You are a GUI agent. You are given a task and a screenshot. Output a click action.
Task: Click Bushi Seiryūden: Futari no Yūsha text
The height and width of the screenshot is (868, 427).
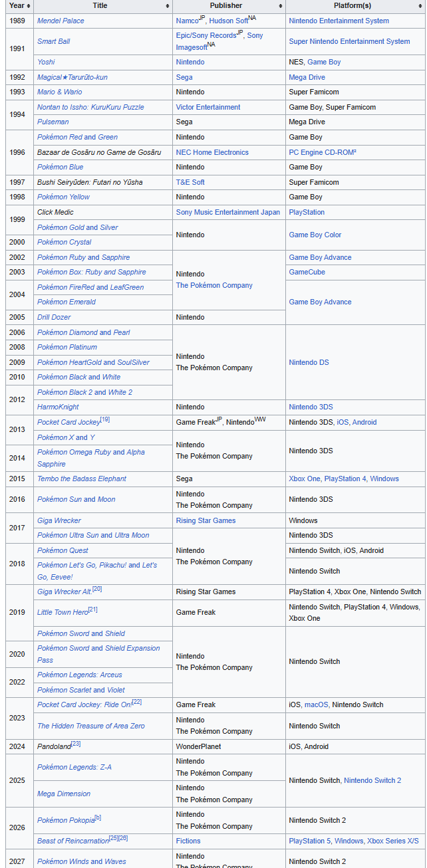click(x=90, y=182)
